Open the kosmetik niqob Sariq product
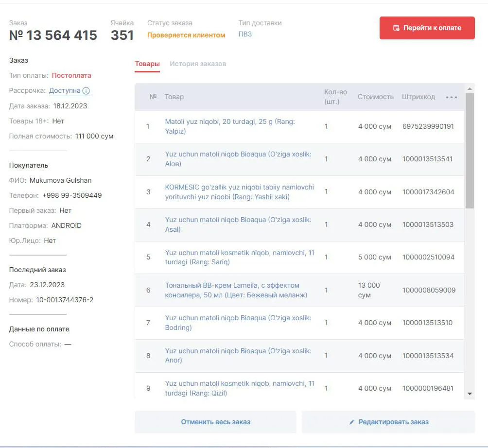 pos(240,258)
